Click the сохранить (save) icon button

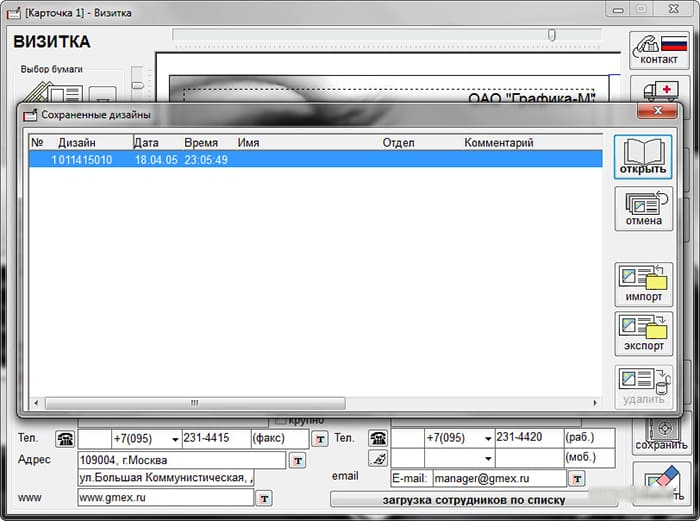coord(661,434)
